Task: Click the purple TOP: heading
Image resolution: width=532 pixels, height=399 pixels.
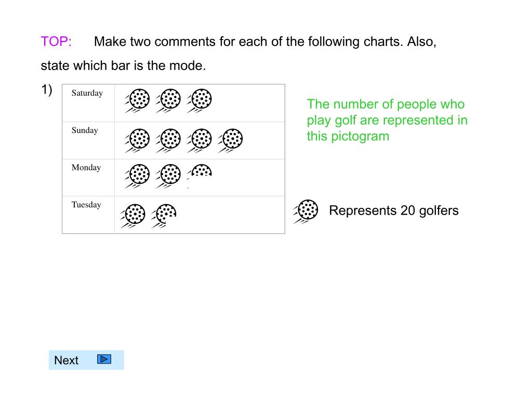Action: 56,42
